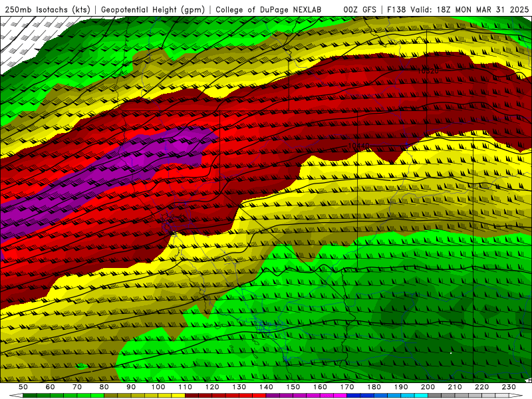Screen dimensions: 532x399
Task: Click the 10520 height contour label
Action: coord(428,71)
